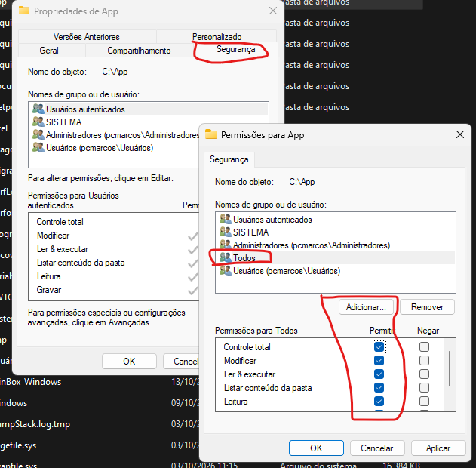
Task: Toggle Permitir checkbox for Ler & executar
Action: pyautogui.click(x=379, y=374)
